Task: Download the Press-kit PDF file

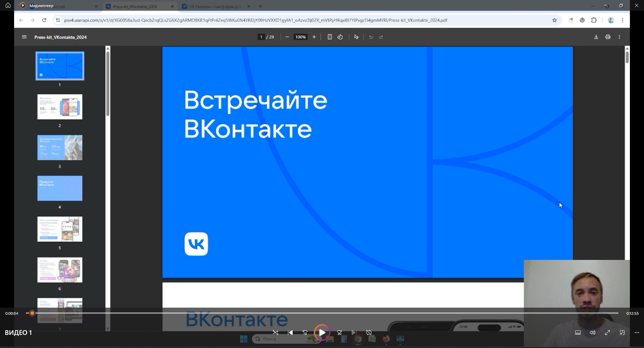Action: point(596,37)
